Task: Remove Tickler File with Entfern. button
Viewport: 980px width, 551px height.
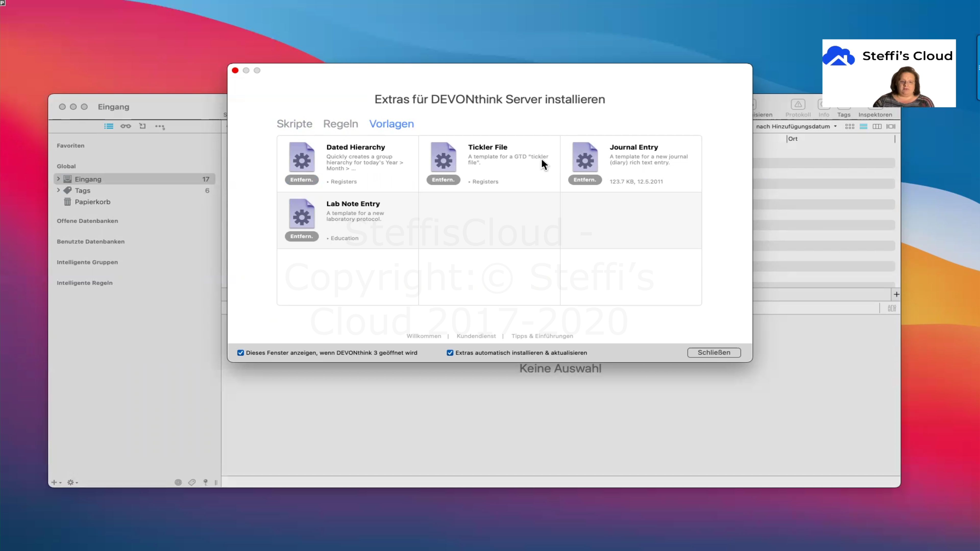Action: click(443, 180)
